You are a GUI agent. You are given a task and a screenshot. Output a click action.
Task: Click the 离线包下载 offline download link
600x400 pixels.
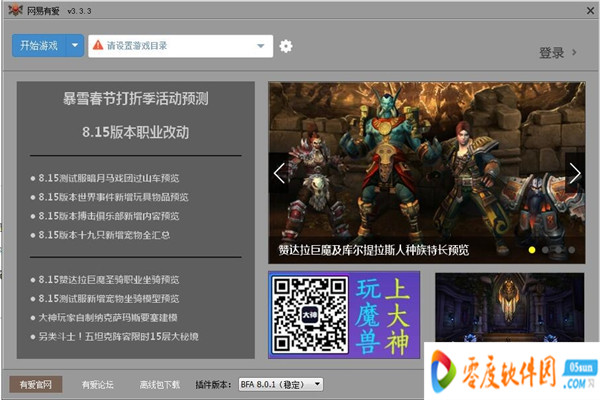[160, 385]
